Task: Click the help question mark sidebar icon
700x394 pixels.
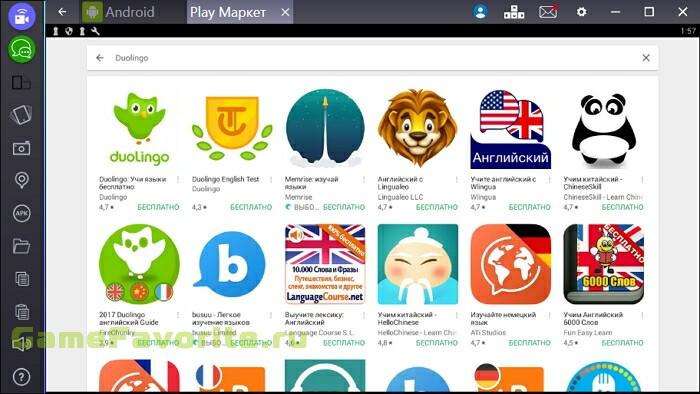Action: point(21,377)
